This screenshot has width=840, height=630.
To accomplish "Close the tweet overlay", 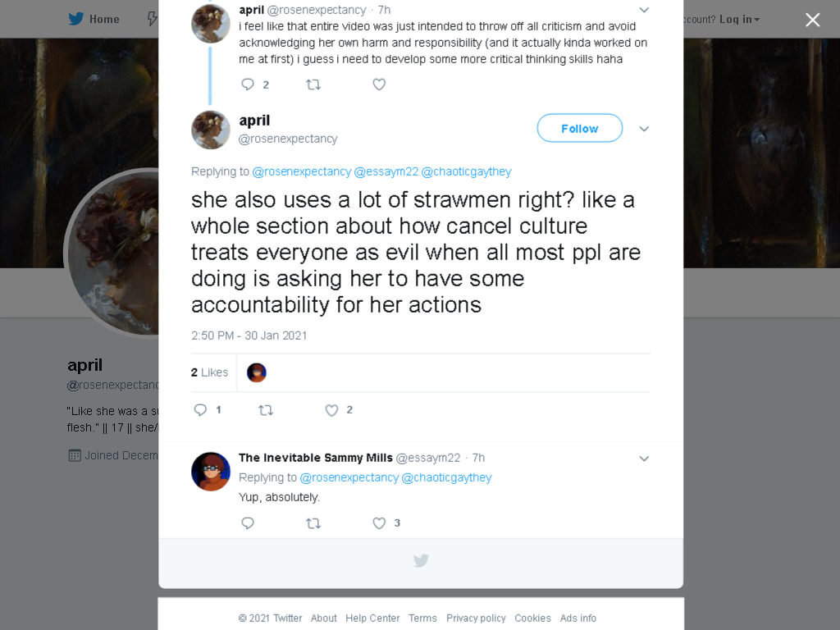I will [x=813, y=20].
